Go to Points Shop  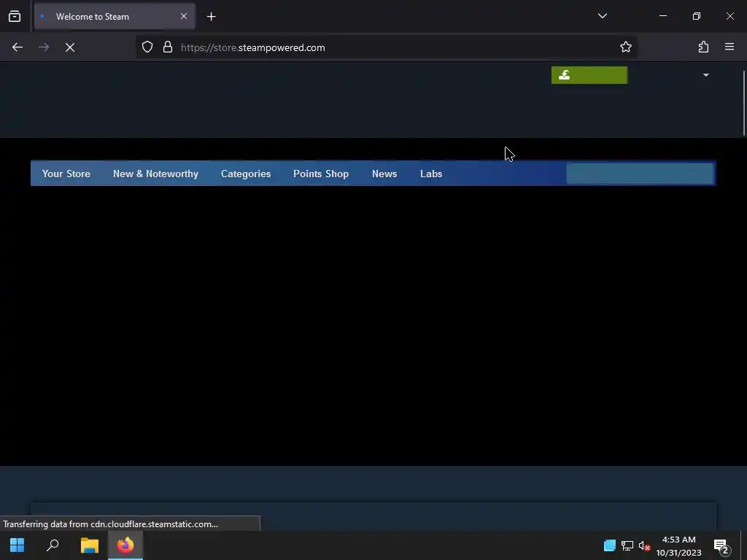pyautogui.click(x=321, y=174)
